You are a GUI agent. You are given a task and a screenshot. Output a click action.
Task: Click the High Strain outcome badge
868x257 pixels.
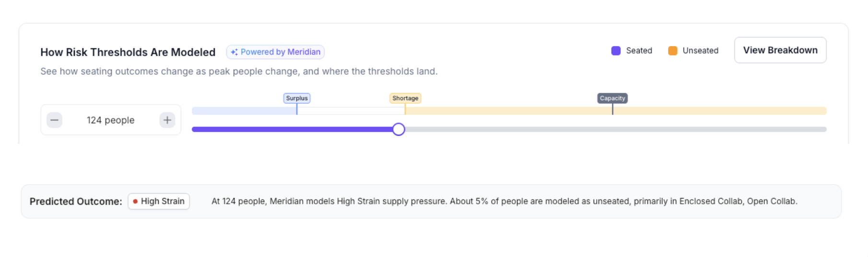coord(159,201)
